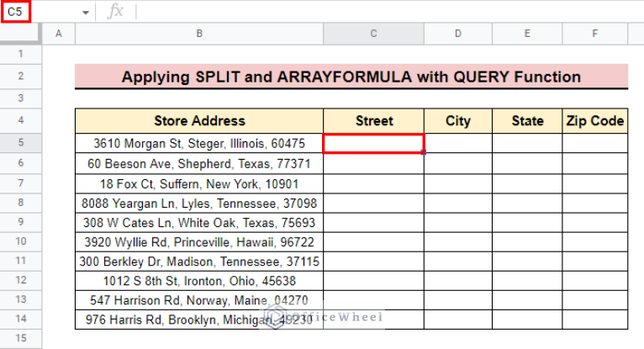The width and height of the screenshot is (644, 349).
Task: Click the active Street cell C5
Action: (x=373, y=143)
